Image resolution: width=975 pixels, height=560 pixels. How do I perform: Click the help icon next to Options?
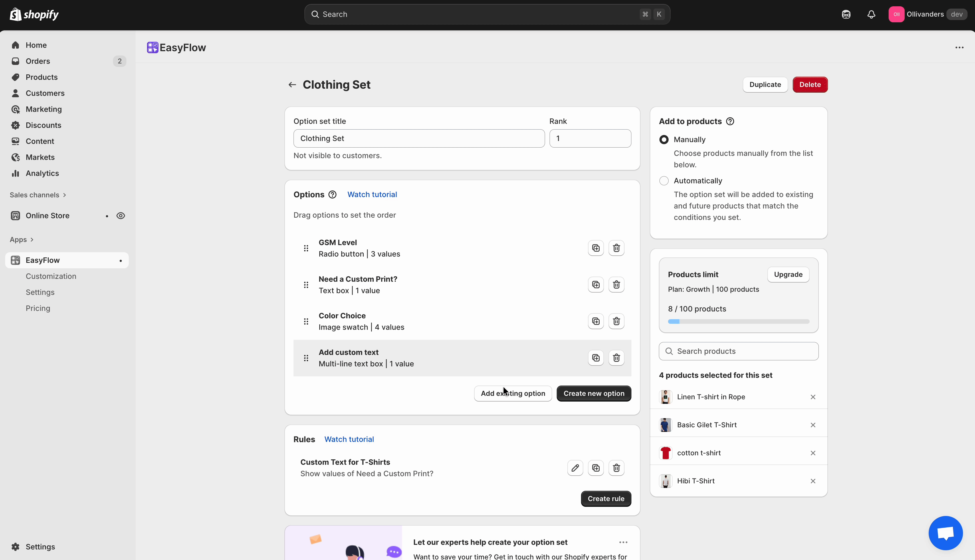tap(332, 194)
